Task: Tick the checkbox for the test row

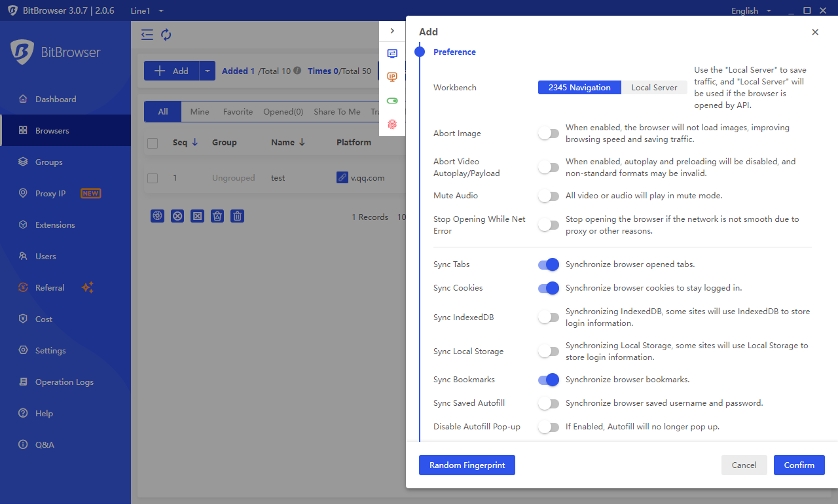Action: click(153, 178)
